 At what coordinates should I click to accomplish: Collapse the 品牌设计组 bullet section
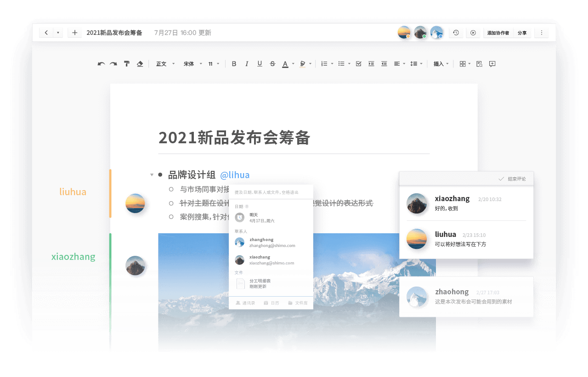click(x=152, y=174)
